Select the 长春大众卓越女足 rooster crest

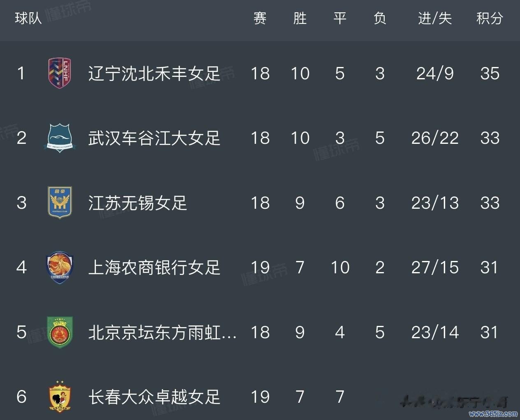click(60, 397)
